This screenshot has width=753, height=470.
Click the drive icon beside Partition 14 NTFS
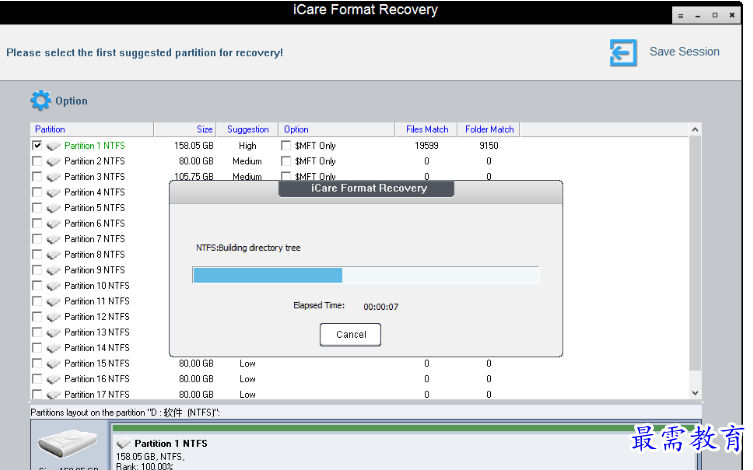pos(53,348)
